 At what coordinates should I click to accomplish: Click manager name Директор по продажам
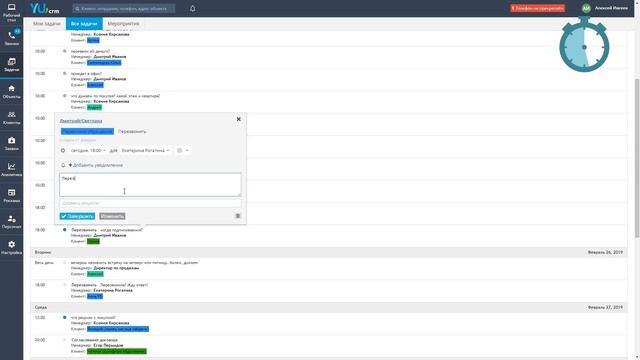point(116,268)
